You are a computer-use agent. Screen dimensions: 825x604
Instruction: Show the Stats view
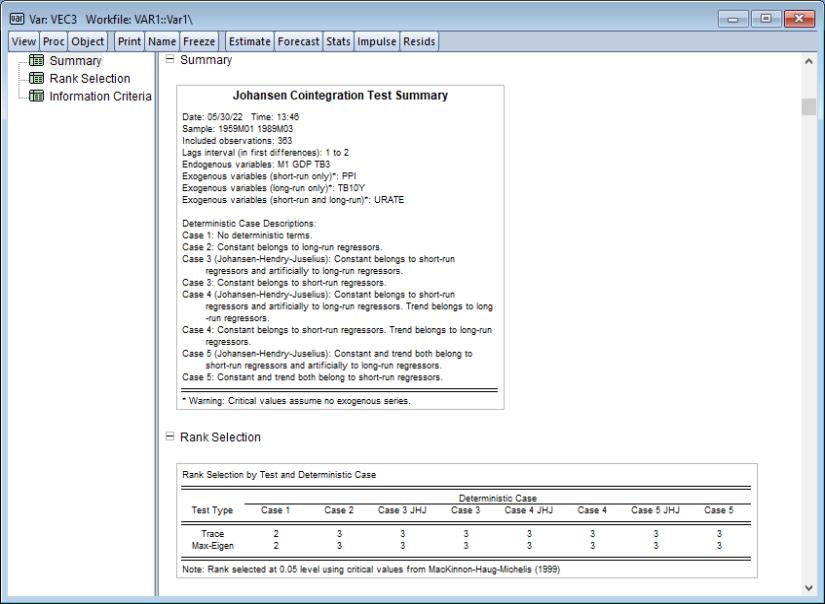pos(340,41)
